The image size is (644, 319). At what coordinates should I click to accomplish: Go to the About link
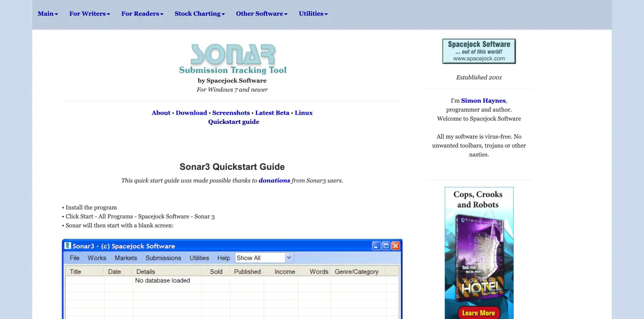(161, 113)
